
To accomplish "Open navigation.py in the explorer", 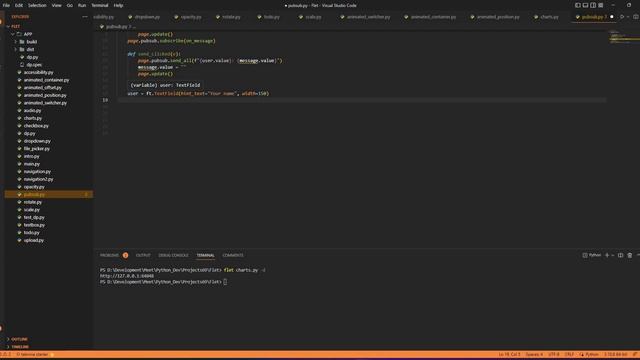I will click(x=37, y=171).
